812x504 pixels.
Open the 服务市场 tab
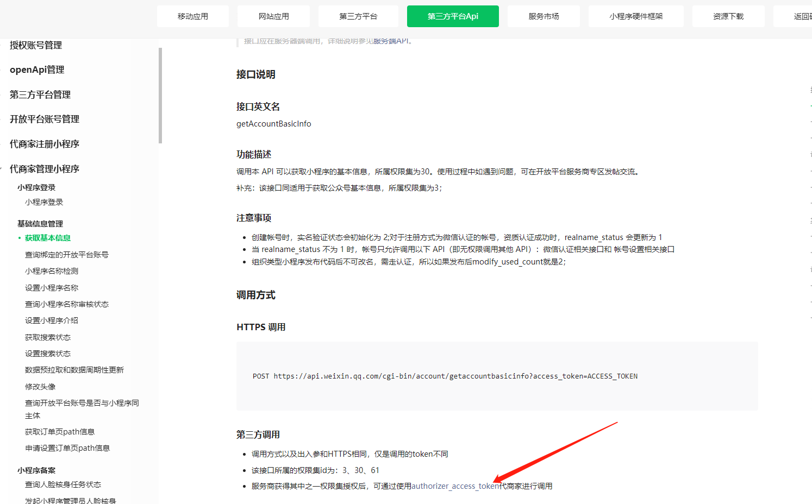click(544, 16)
